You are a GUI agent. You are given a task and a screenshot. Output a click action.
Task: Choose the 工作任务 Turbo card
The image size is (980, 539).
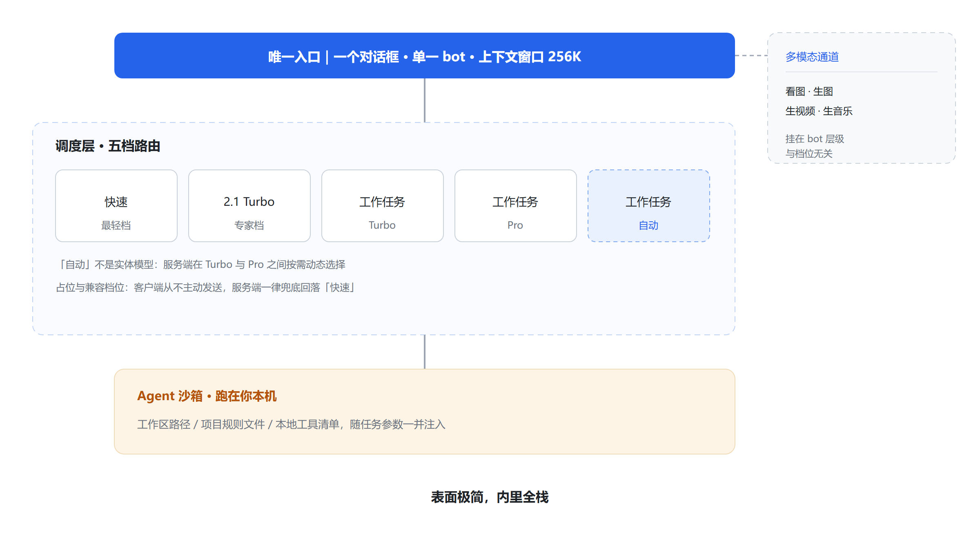pyautogui.click(x=383, y=206)
